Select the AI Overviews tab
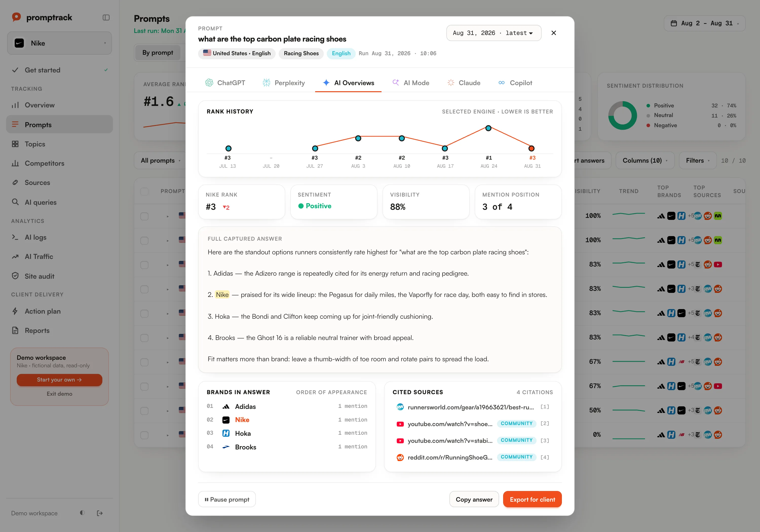Viewport: 760px width, 532px height. pos(348,83)
